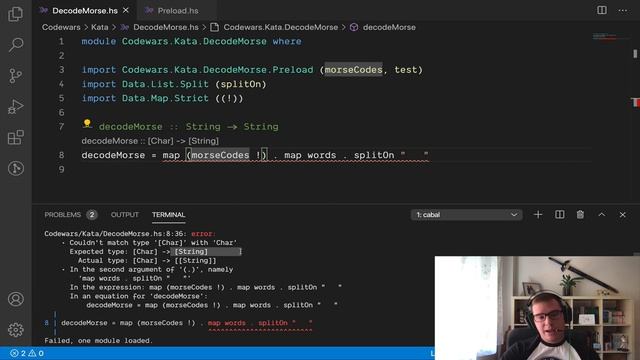Click the Codewars.Kata.DecodeMorse module breadcrumb

tap(280, 27)
